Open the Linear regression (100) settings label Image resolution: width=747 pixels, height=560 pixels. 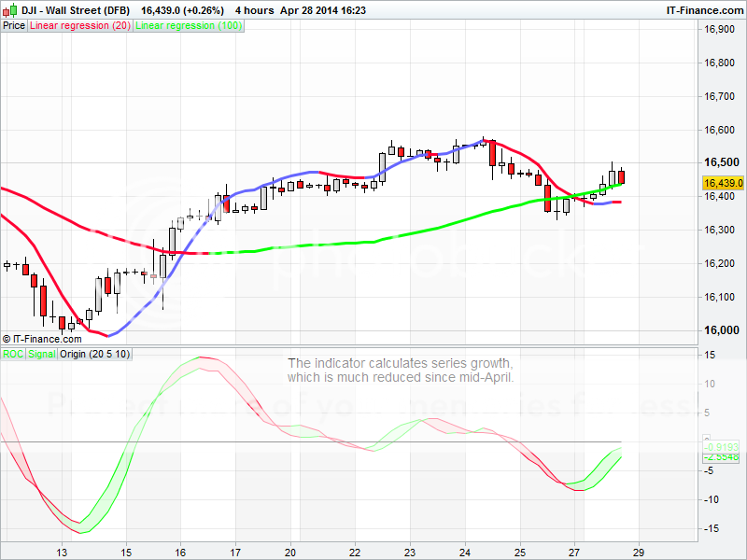coord(189,26)
